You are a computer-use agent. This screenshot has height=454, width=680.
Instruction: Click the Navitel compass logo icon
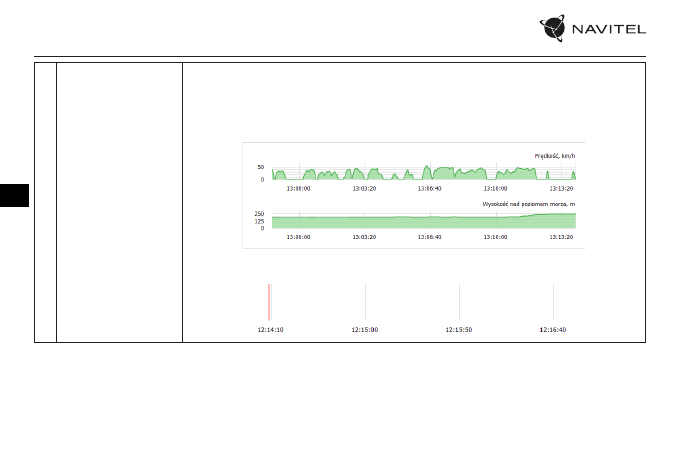point(556,29)
